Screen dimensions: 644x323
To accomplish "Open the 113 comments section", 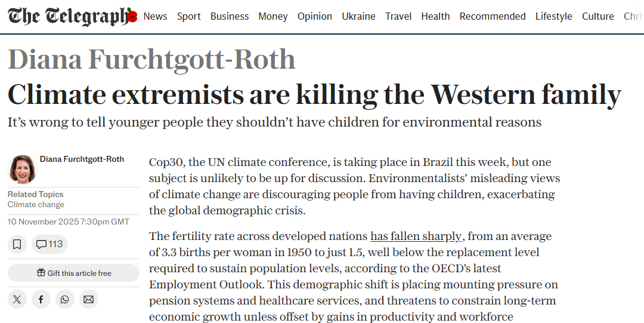I will coord(49,244).
